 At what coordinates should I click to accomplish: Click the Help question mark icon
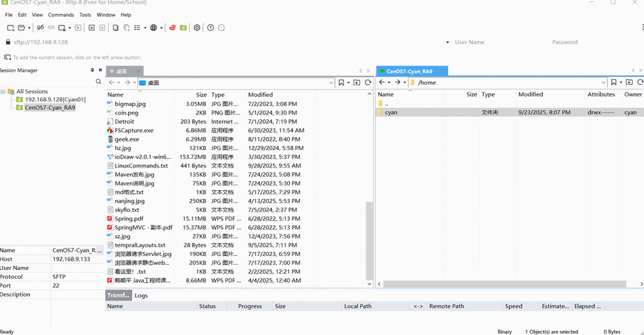tap(211, 27)
